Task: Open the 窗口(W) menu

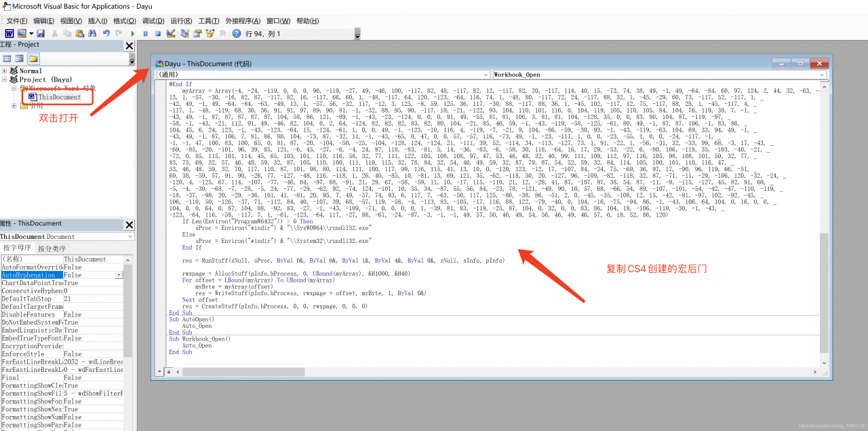Action: point(279,21)
